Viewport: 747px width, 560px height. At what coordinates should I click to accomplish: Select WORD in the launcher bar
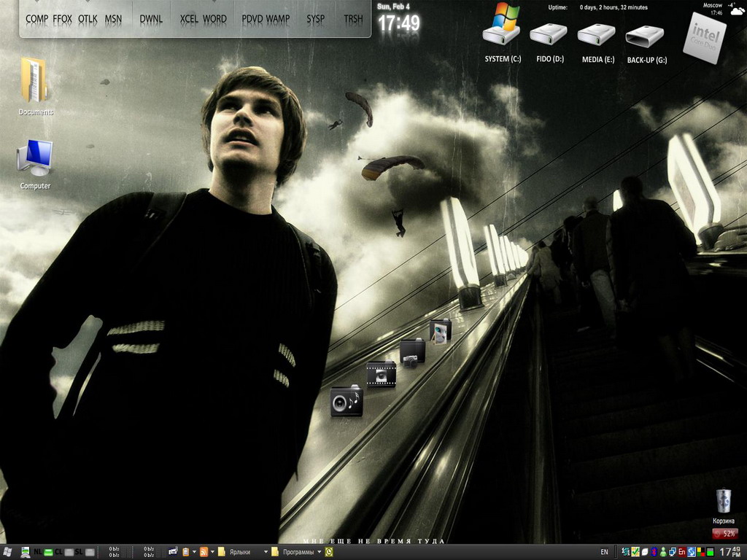click(x=214, y=19)
